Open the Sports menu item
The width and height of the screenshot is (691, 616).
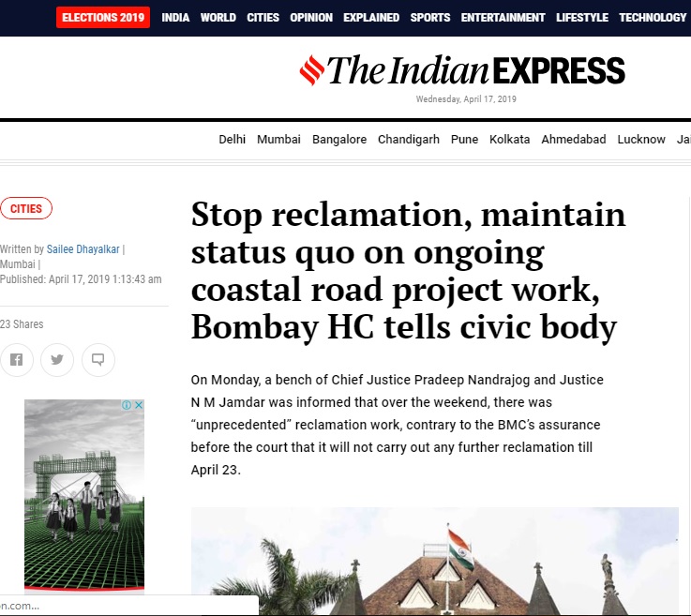[430, 18]
